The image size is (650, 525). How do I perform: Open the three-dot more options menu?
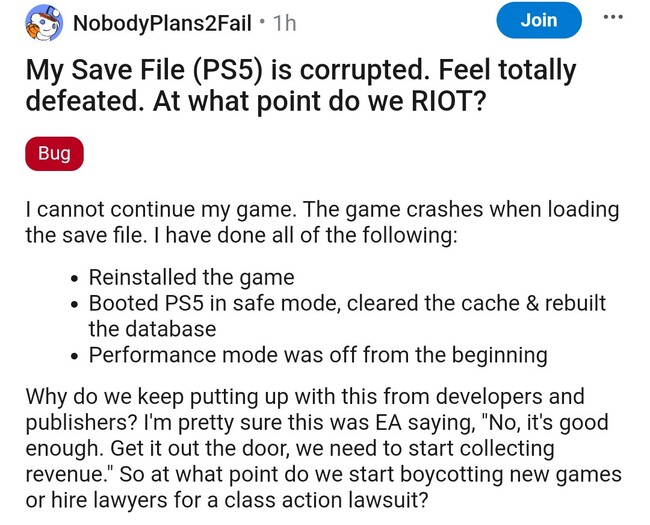pyautogui.click(x=614, y=19)
